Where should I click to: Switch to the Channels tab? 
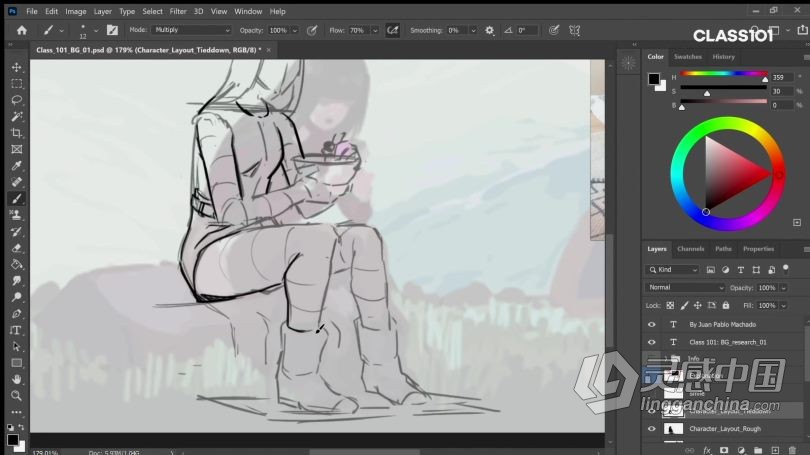click(691, 249)
